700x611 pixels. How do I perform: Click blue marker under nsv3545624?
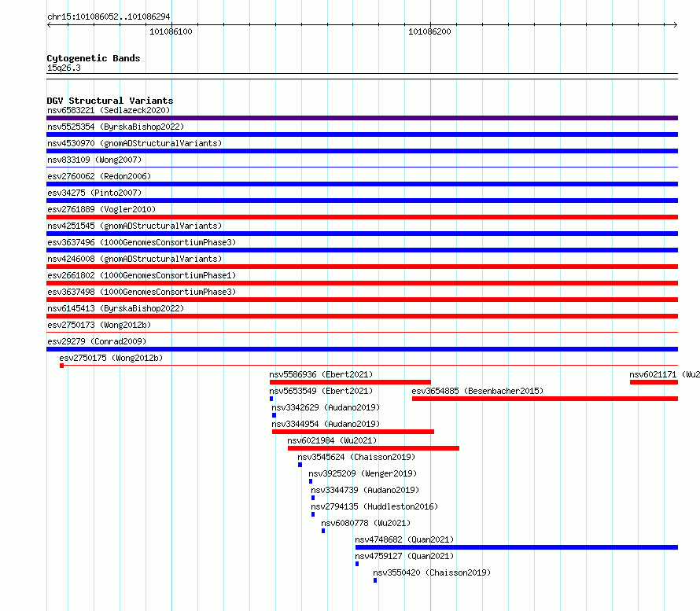[x=300, y=465]
